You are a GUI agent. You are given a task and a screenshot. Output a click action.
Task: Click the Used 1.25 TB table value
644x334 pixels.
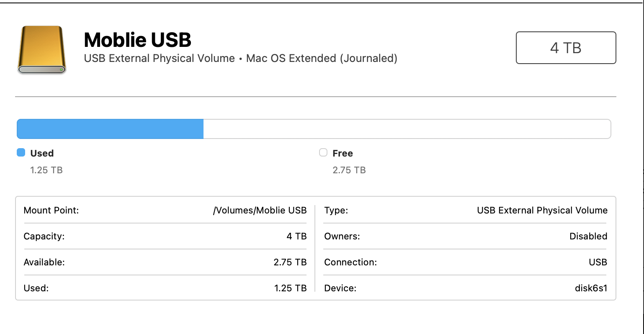(x=290, y=288)
